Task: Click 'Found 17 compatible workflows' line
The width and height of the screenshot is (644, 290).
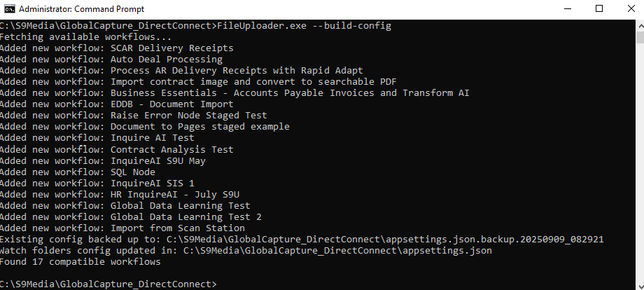Action: coord(80,261)
